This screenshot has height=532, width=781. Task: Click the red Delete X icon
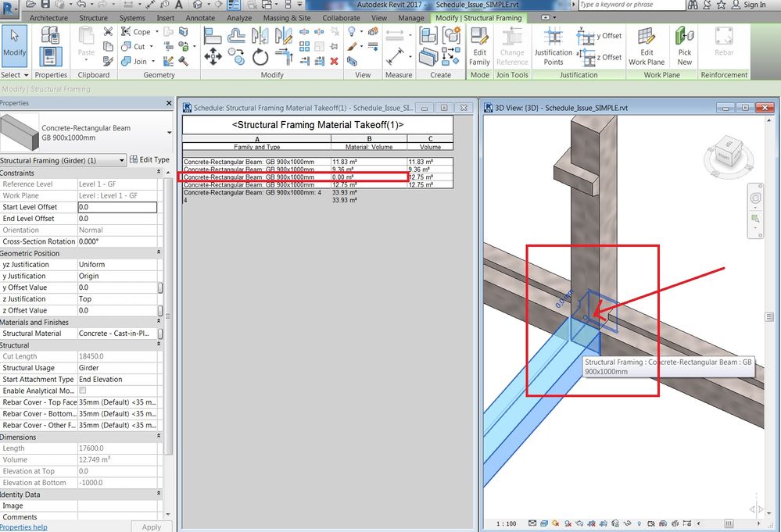click(335, 61)
